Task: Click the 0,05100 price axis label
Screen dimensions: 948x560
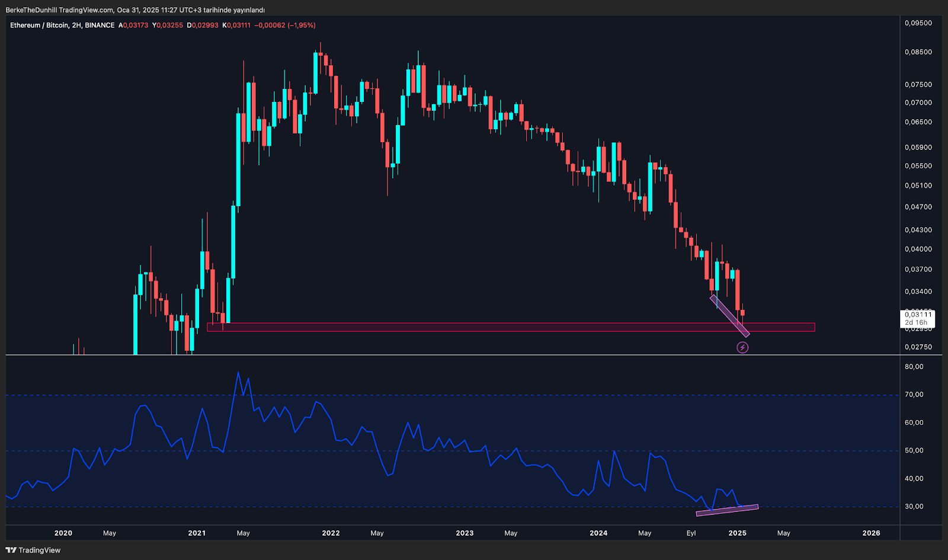Action: (x=918, y=185)
